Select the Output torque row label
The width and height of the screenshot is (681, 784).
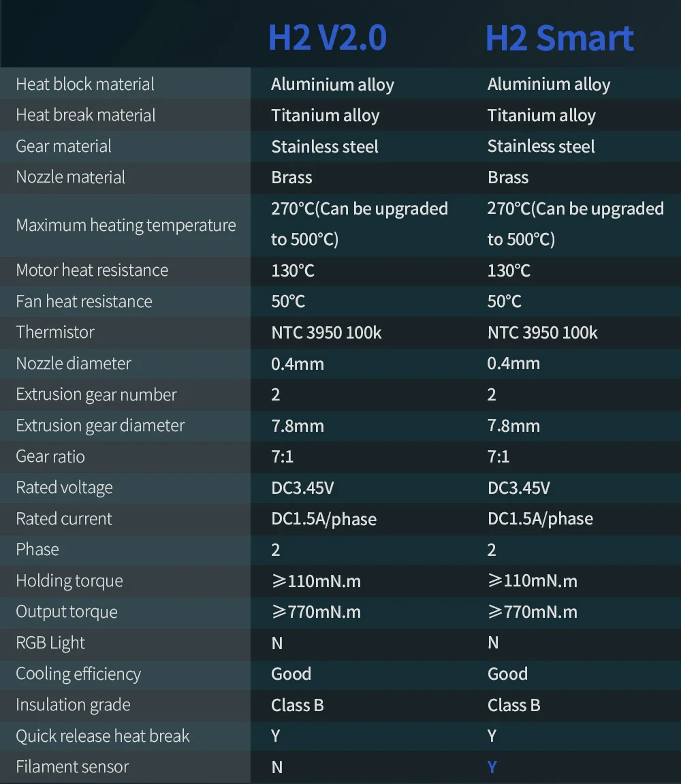click(x=67, y=612)
